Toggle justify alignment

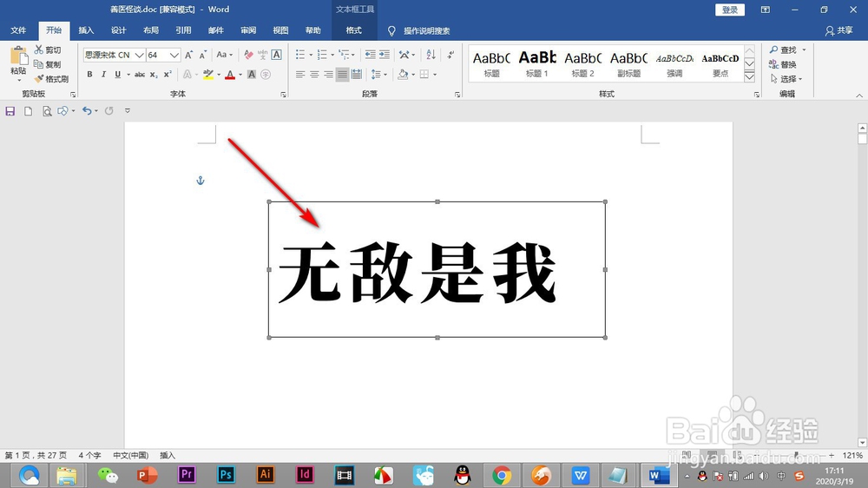(x=343, y=74)
